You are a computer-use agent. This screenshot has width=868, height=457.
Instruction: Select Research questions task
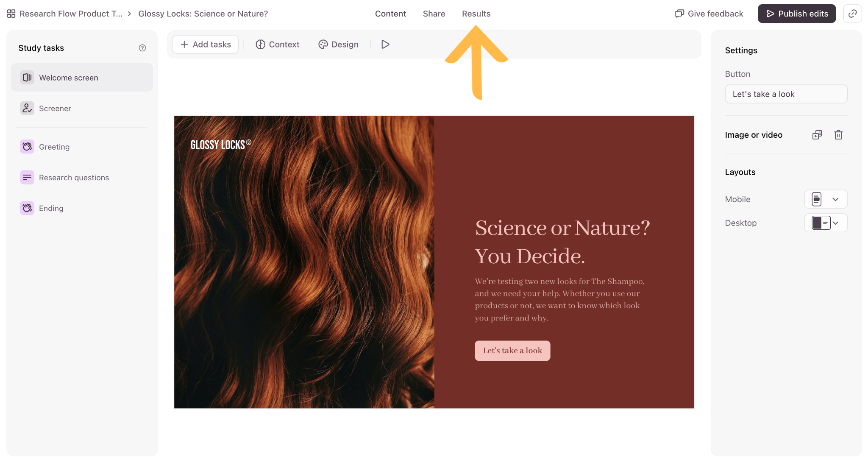(x=82, y=178)
